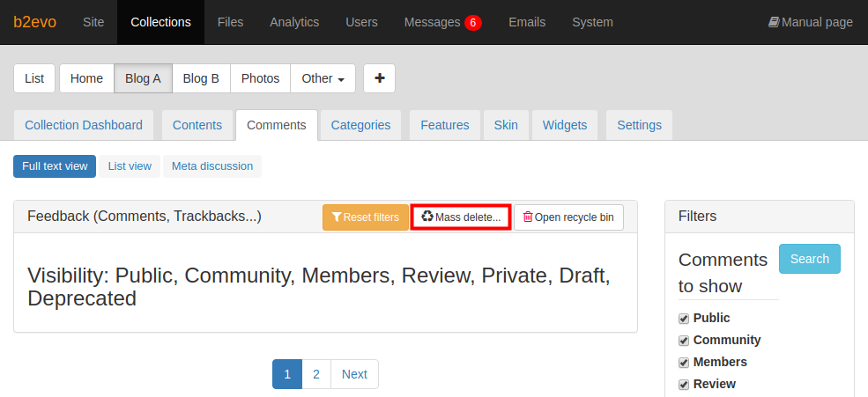Click the Mass delete button
The height and width of the screenshot is (397, 868).
point(461,217)
